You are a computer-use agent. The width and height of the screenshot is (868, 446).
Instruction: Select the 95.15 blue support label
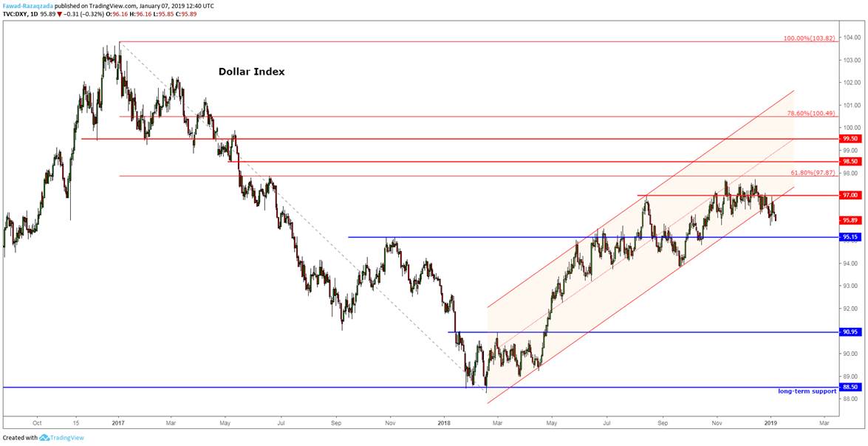(x=850, y=237)
